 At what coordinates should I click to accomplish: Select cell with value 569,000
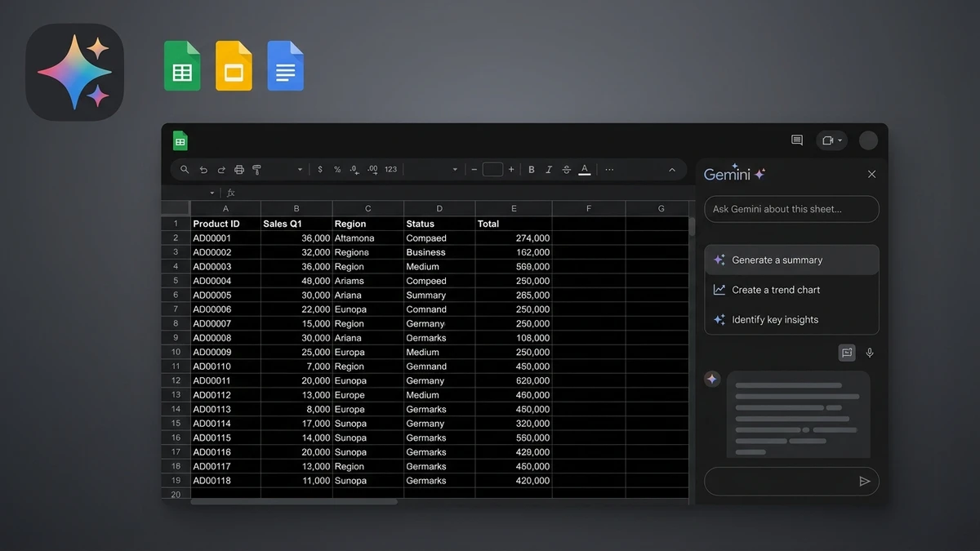coord(514,267)
